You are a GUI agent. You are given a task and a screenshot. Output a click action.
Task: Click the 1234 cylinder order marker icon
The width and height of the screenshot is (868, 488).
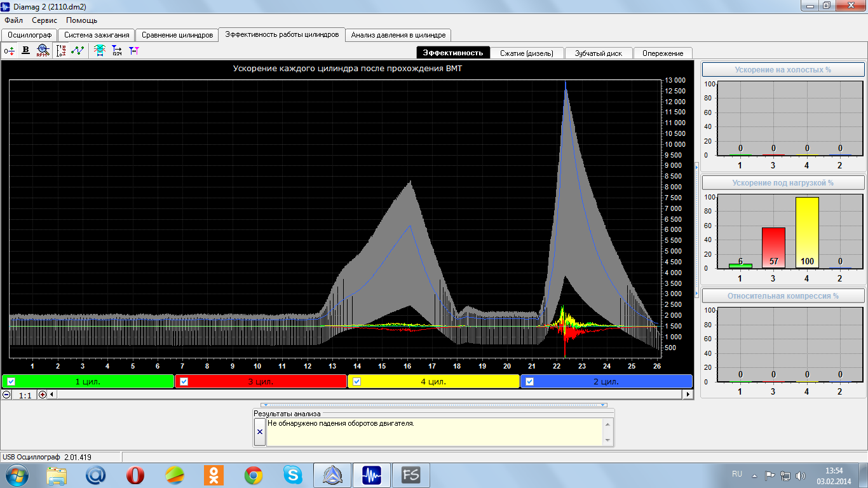click(116, 51)
